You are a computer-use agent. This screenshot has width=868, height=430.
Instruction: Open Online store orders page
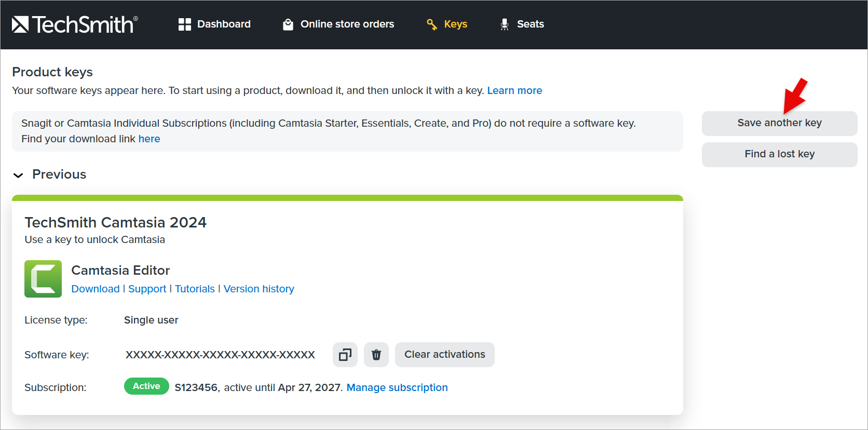tap(338, 24)
